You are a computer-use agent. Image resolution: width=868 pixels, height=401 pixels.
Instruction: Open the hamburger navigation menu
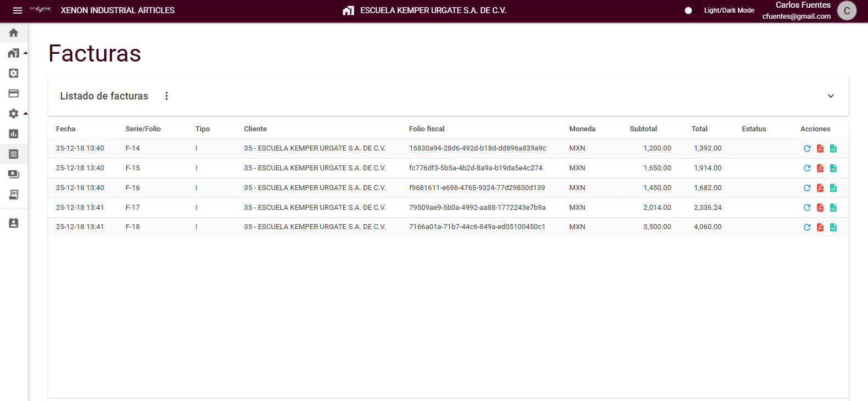[x=18, y=10]
